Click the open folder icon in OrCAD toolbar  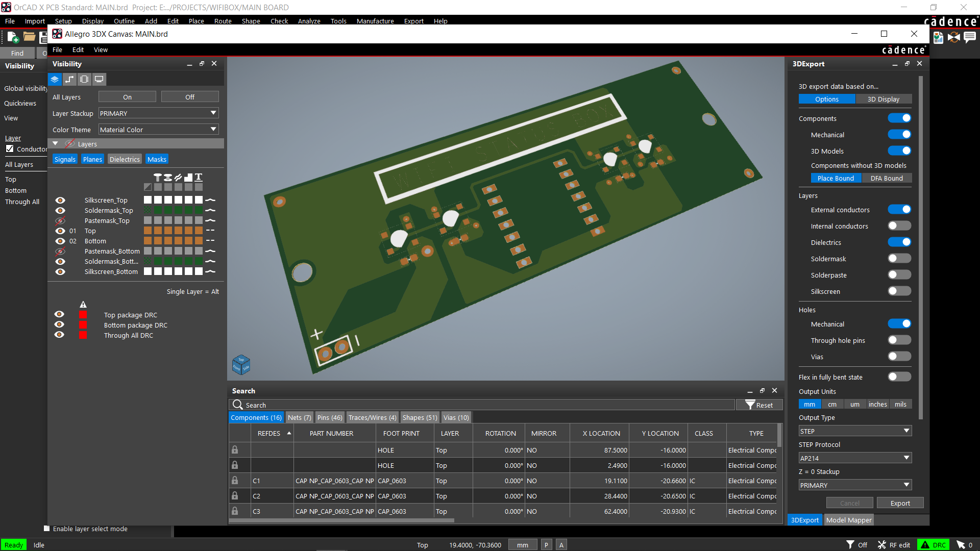(29, 37)
